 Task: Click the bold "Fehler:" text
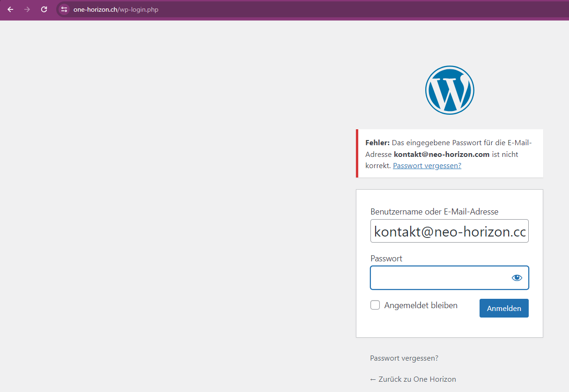pos(377,142)
